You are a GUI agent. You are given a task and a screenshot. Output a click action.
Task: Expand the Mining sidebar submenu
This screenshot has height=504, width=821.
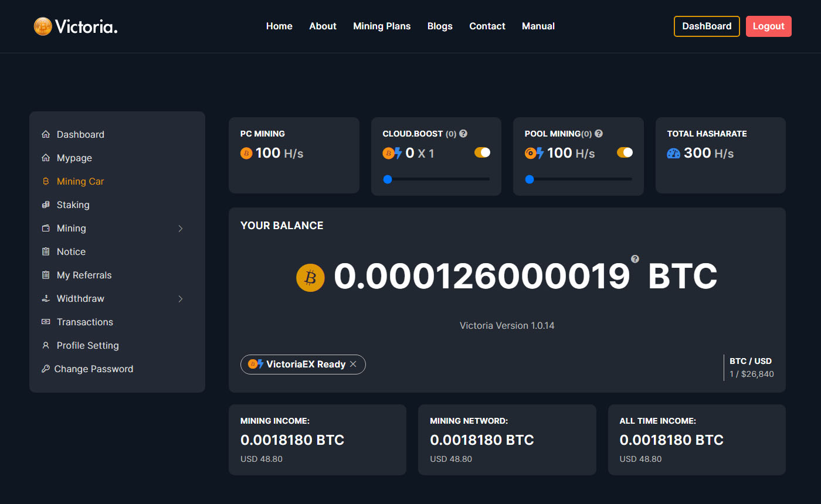coord(181,229)
